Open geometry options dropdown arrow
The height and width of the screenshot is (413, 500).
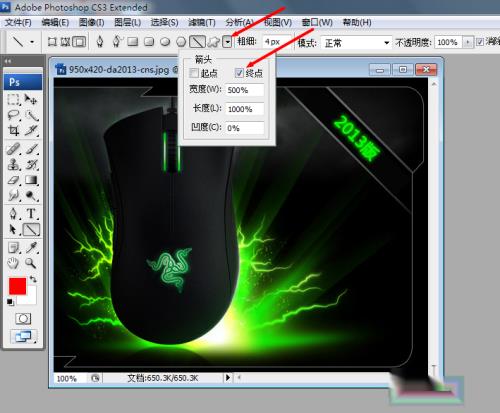tap(227, 42)
